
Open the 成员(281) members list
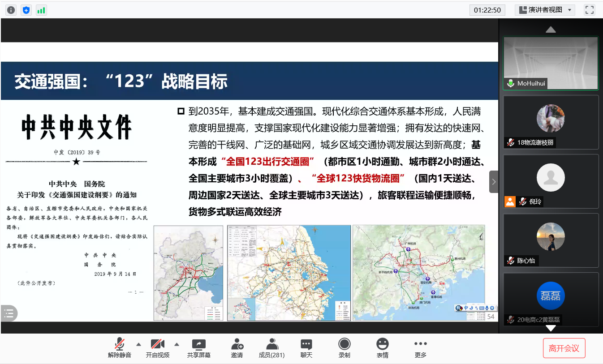pos(271,348)
